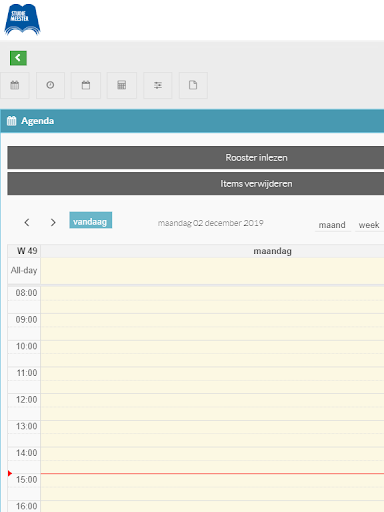Click the W 49 week number cell
The image size is (384, 512).
click(x=24, y=251)
